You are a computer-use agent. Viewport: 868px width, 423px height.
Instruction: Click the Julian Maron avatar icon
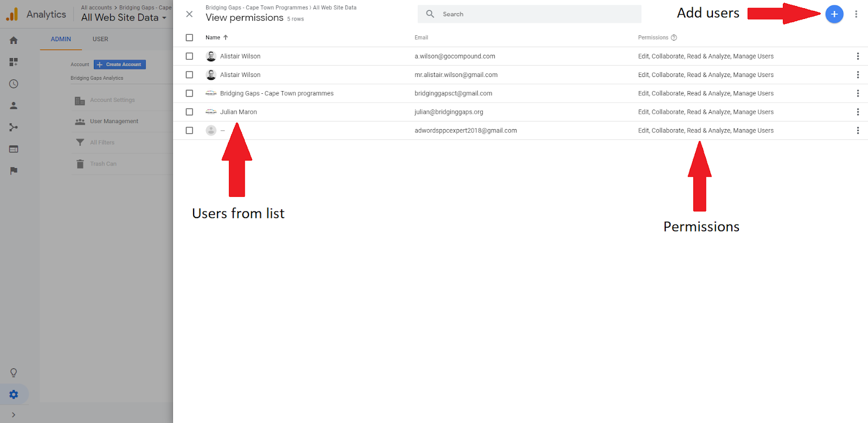(211, 112)
